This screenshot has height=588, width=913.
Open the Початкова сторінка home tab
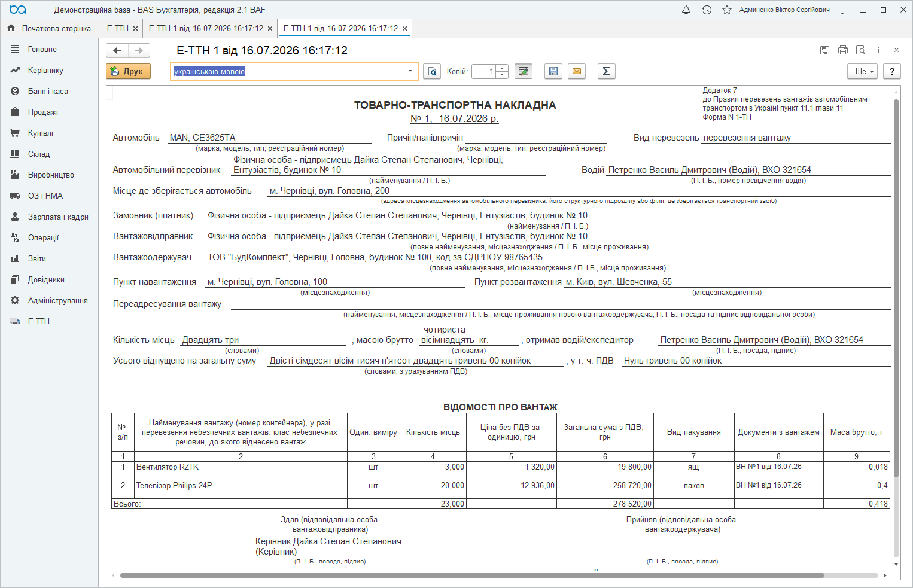50,28
